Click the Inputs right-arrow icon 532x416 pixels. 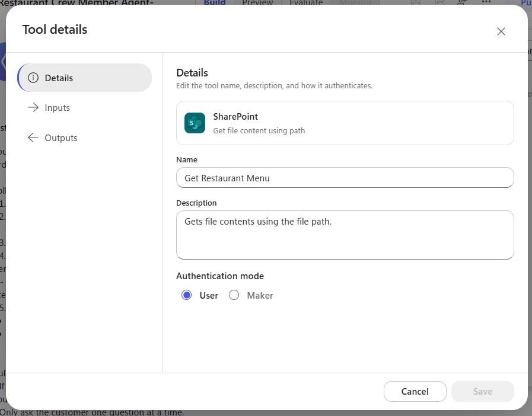tap(33, 107)
